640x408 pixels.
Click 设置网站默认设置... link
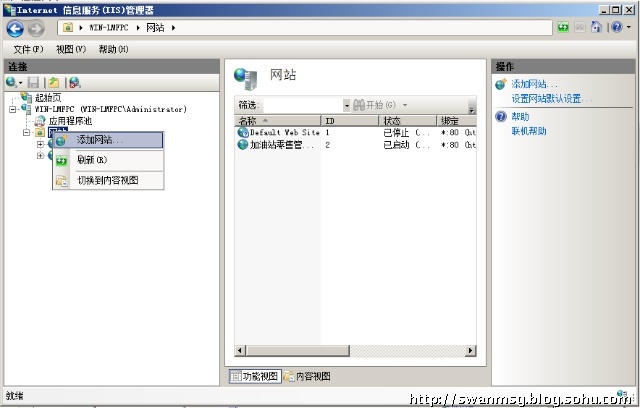pos(551,98)
